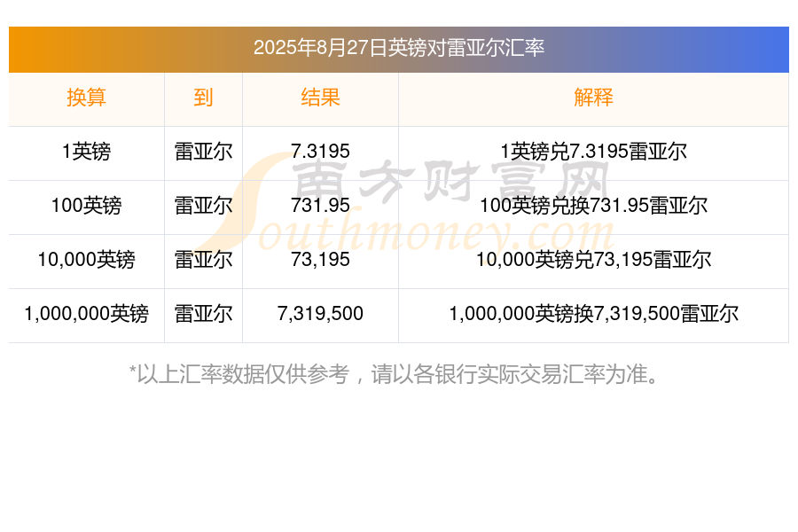Select the 到 column header
The width and height of the screenshot is (798, 532).
(203, 98)
